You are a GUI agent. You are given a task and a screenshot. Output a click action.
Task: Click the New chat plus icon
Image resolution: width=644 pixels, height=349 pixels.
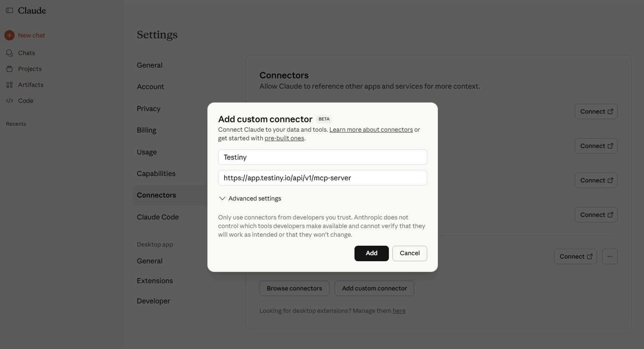(x=9, y=35)
